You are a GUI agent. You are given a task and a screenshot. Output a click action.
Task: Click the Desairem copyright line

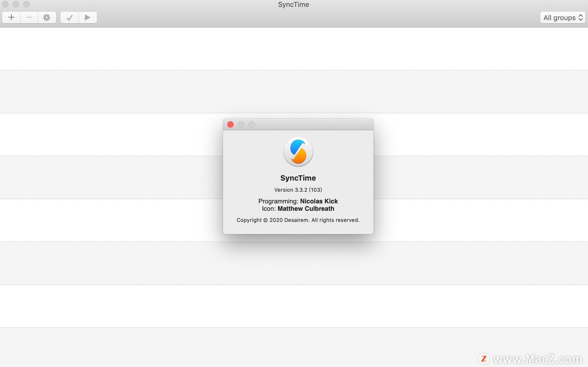tap(298, 220)
